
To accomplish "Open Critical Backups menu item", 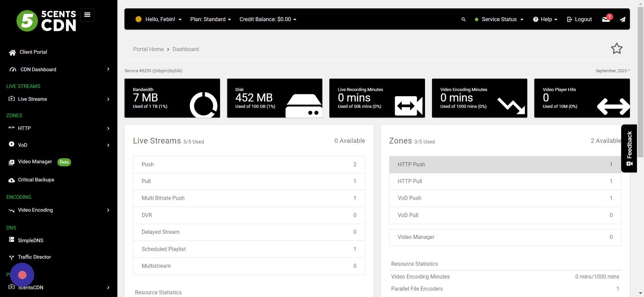I will 36,180.
